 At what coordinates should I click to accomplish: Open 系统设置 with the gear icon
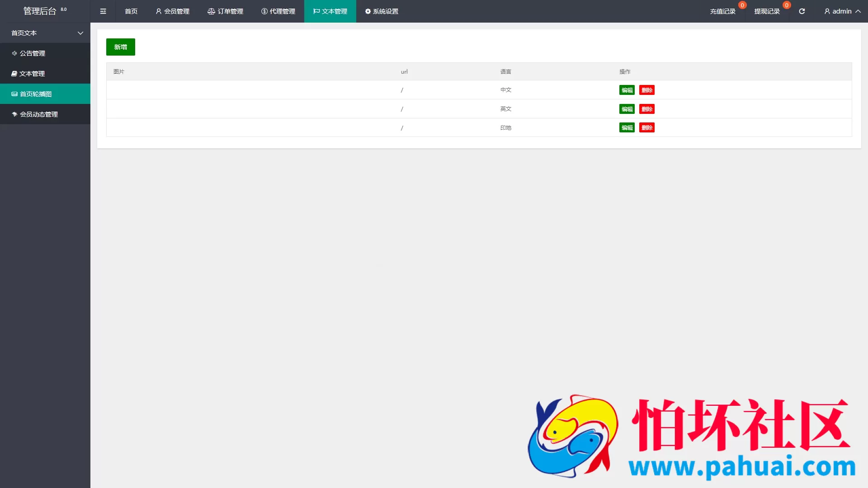382,11
